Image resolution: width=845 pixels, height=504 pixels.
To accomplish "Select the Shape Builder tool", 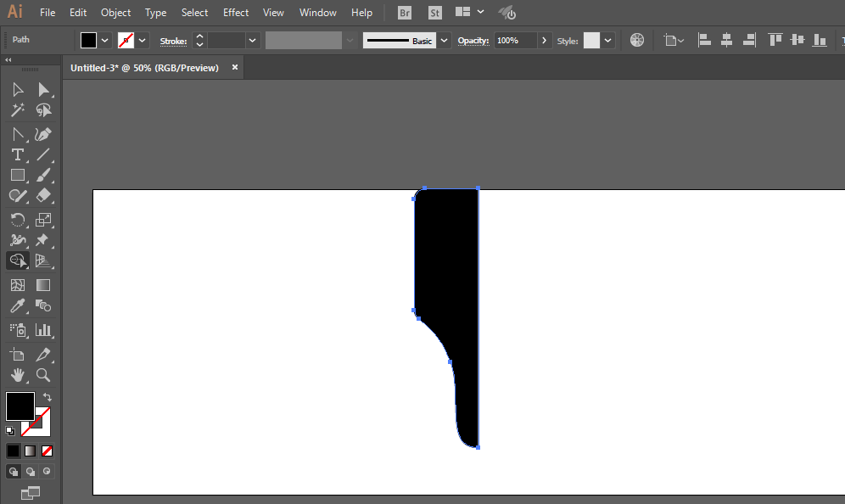I will 18,260.
